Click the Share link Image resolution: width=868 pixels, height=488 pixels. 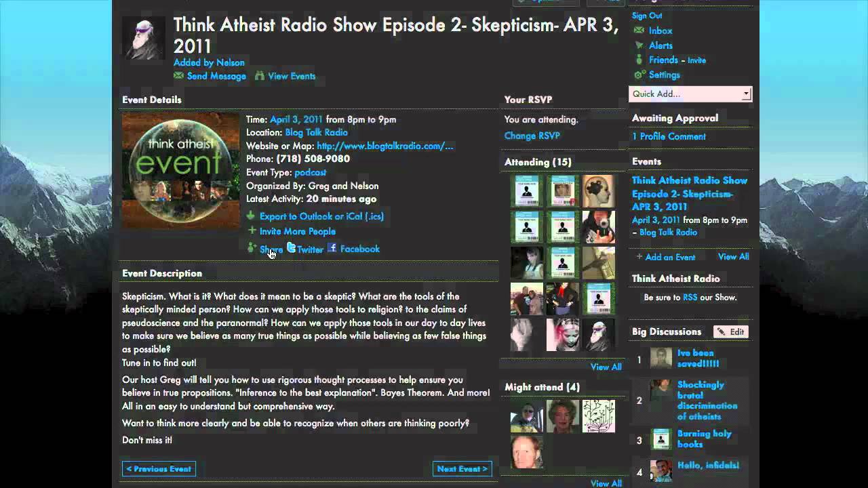[271, 249]
